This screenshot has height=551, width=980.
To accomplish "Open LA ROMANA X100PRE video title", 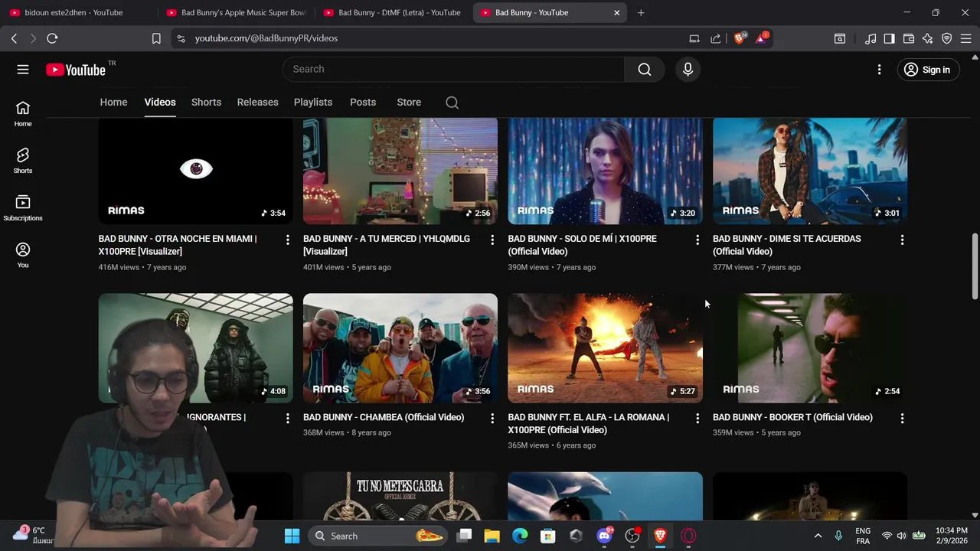I will (588, 423).
